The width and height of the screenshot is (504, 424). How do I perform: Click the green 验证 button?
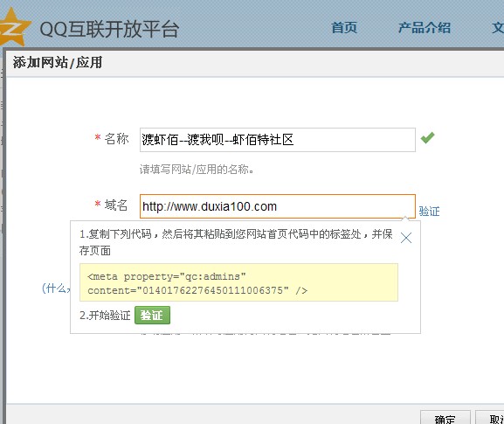[x=152, y=316]
